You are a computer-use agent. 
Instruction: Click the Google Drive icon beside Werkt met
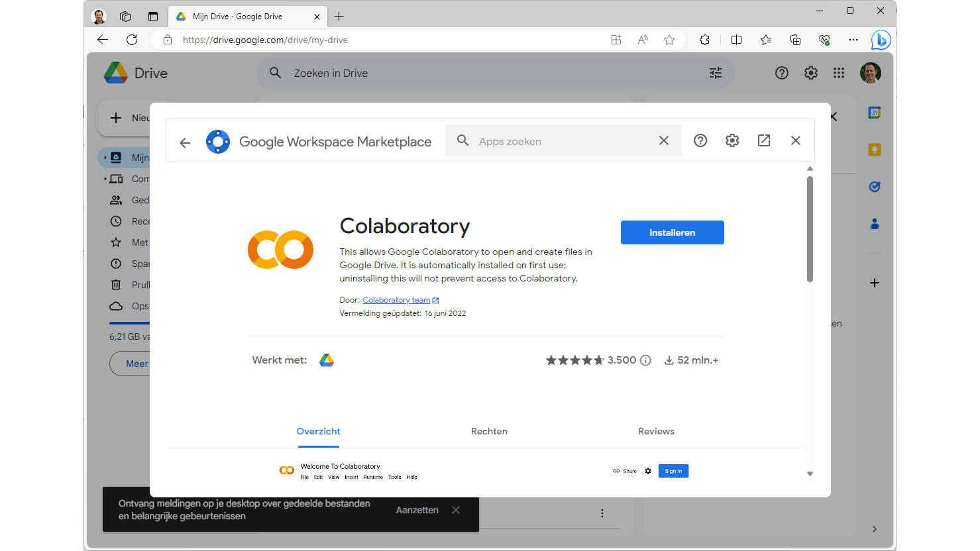point(327,360)
